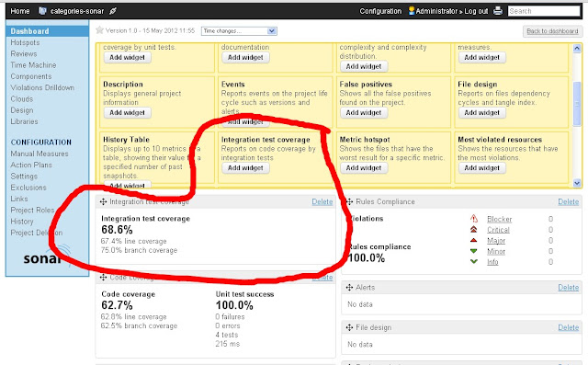Click the project icon before categories-sonar
The height and width of the screenshot is (365, 588).
[42, 11]
